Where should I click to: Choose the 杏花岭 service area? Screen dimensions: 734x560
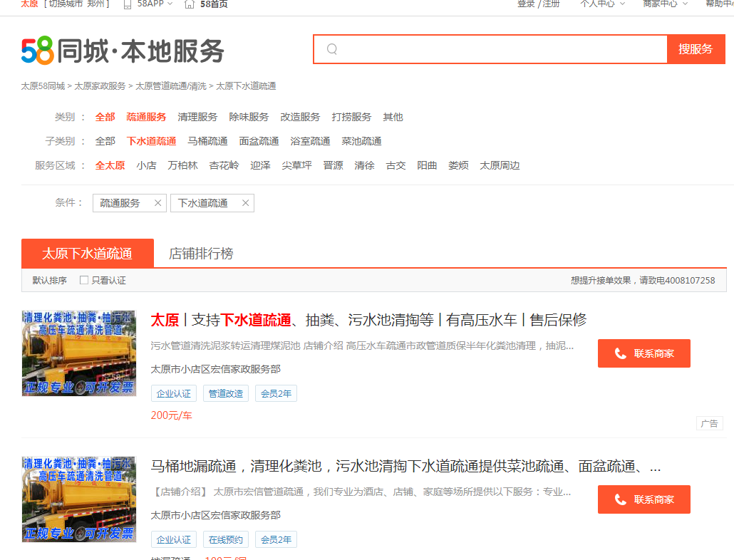click(224, 165)
